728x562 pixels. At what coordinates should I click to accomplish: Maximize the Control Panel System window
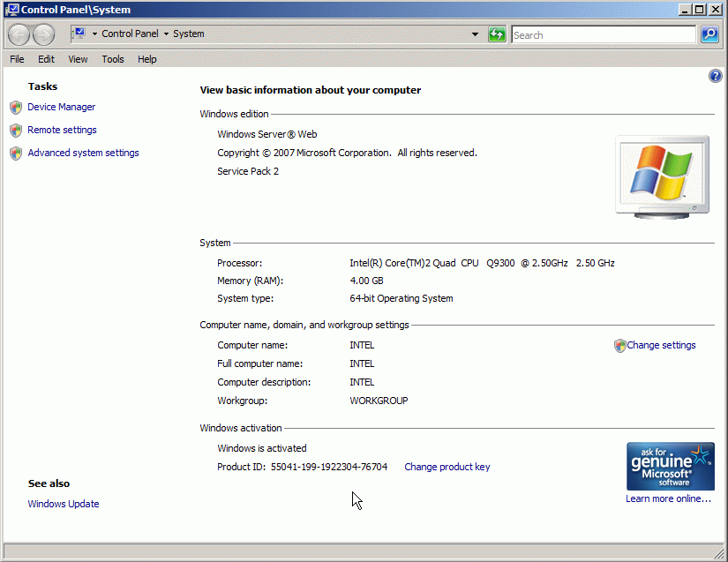click(700, 9)
